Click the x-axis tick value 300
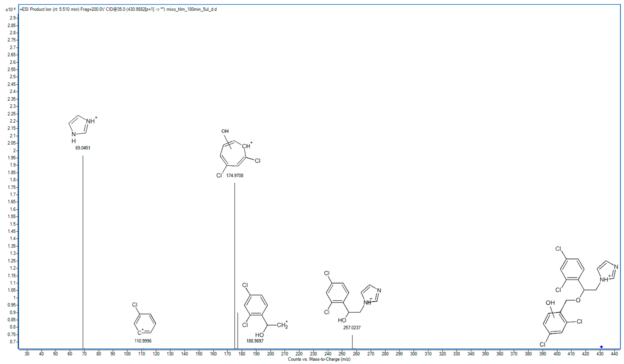624x364 pixels. [x=413, y=354]
